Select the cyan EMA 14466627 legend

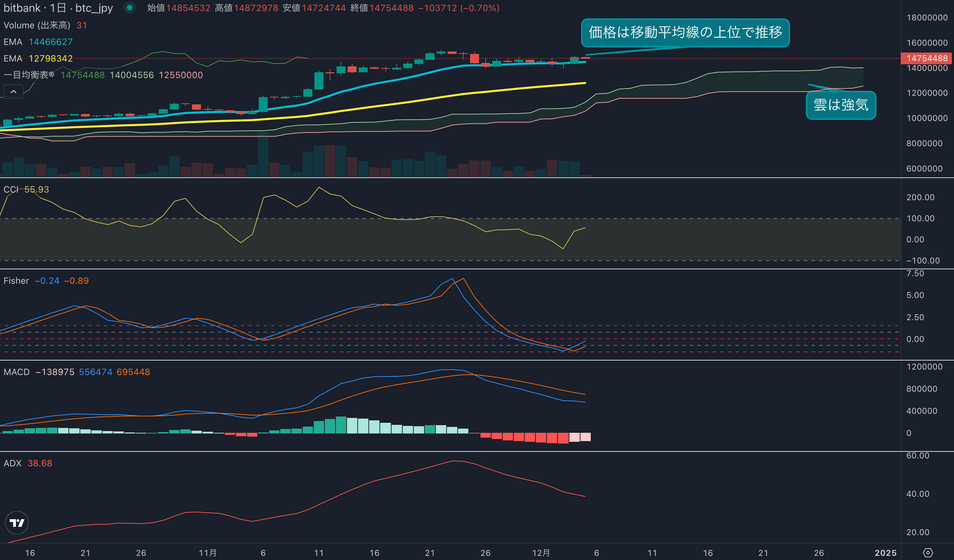point(38,42)
